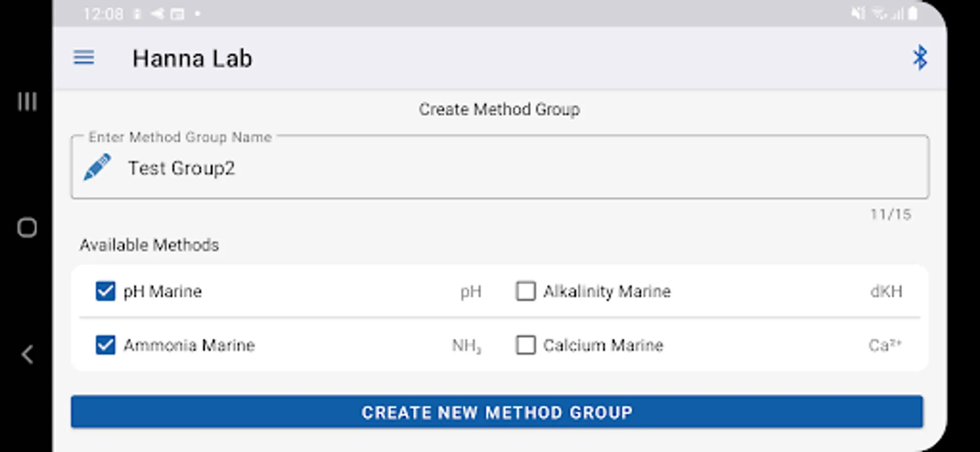Uncheck the Ammonia Marine checkbox

click(105, 345)
